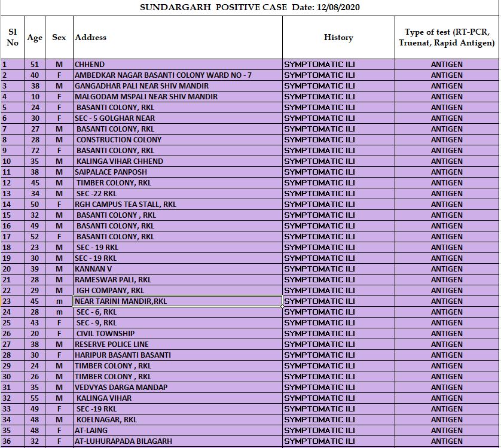501x448 pixels.
Task: Click the 'Sl No' header cell
Action: (13, 37)
